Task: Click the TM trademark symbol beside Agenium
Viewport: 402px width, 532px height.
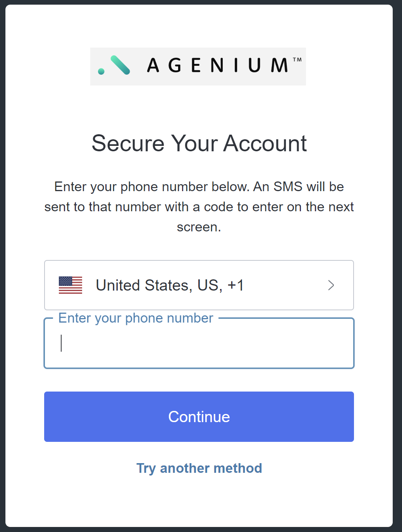Action: click(297, 60)
